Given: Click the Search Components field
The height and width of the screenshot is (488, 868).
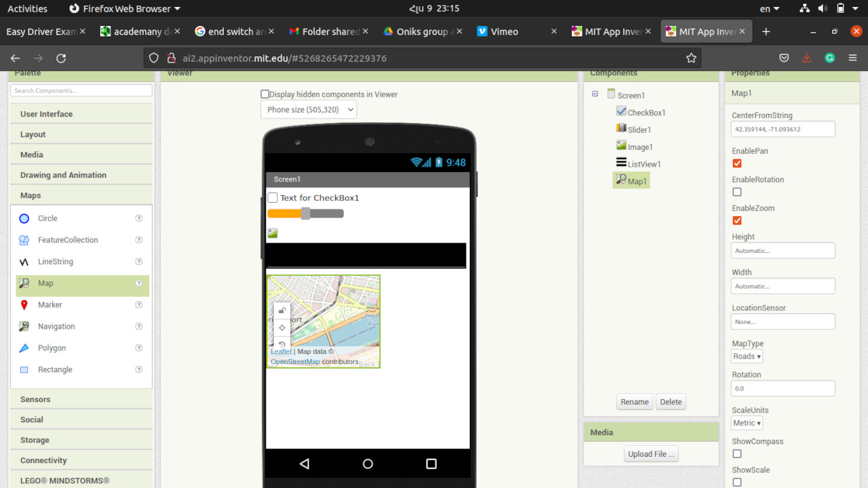Looking at the screenshot, I should point(81,91).
